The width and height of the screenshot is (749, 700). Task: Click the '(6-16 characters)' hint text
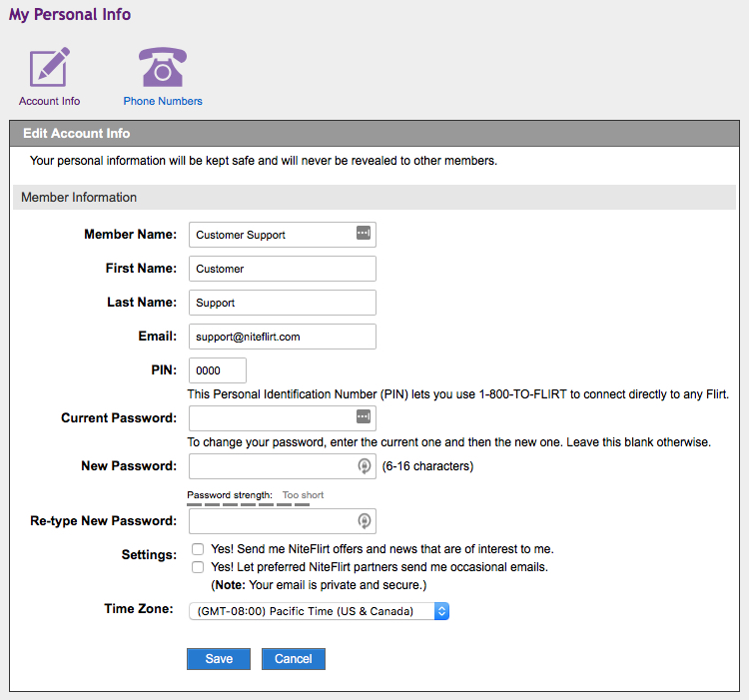point(427,466)
